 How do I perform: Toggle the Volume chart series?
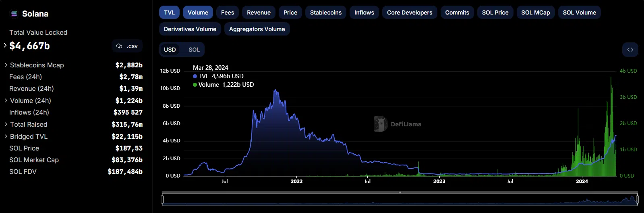[198, 13]
